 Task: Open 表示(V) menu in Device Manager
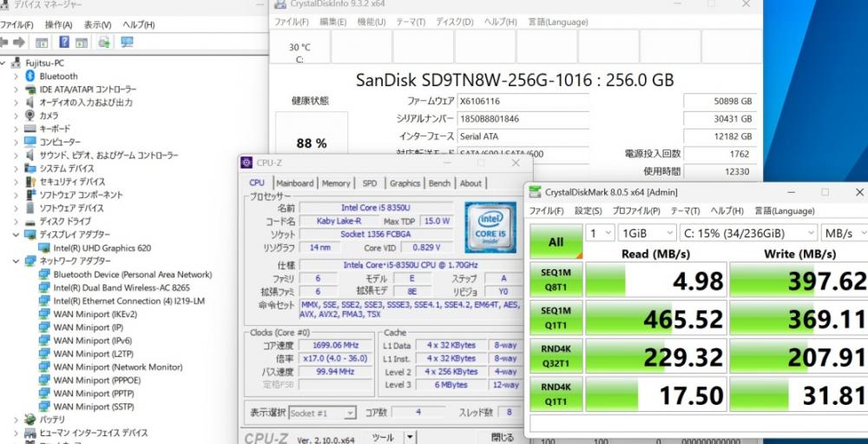click(x=97, y=25)
